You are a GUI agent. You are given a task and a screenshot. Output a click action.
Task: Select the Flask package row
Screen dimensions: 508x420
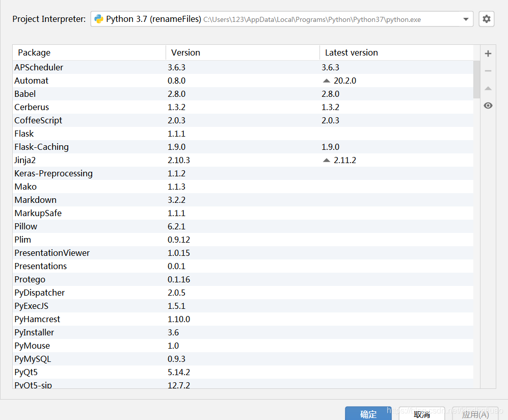tap(243, 134)
